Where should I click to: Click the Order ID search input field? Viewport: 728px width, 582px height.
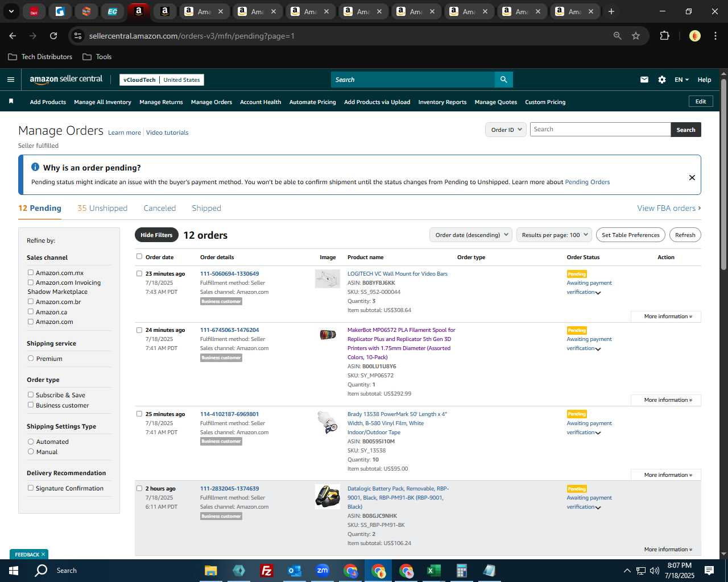(601, 130)
